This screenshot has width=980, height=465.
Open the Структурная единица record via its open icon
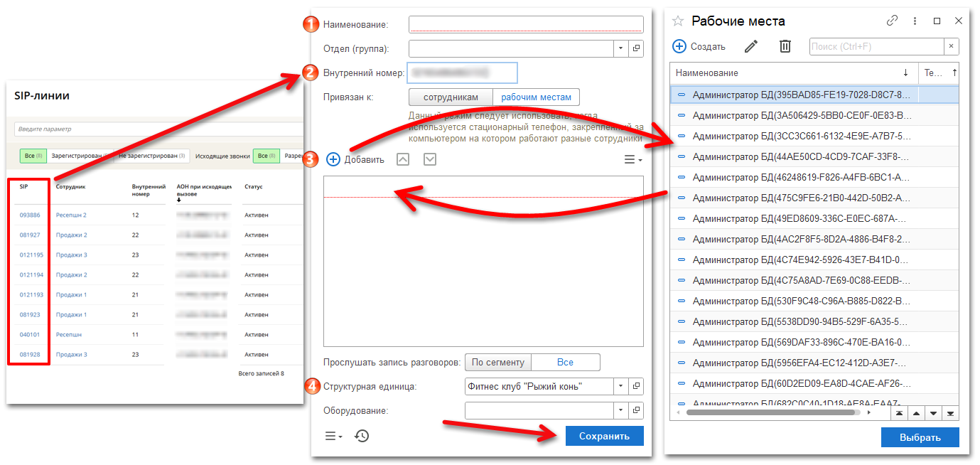(636, 386)
